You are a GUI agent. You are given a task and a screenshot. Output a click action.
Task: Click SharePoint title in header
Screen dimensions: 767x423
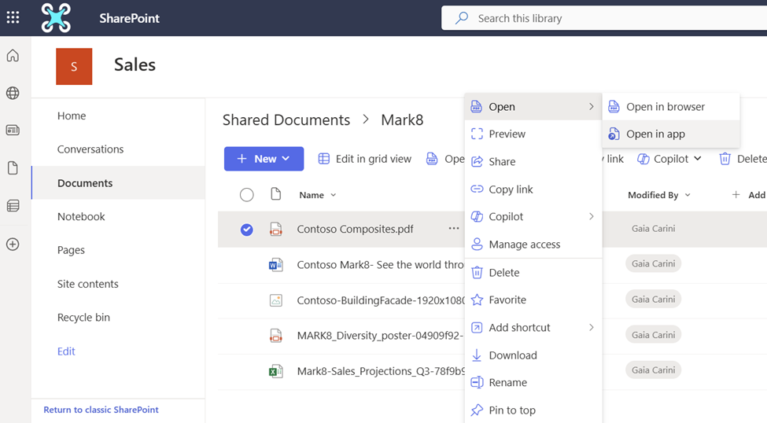[x=129, y=18]
